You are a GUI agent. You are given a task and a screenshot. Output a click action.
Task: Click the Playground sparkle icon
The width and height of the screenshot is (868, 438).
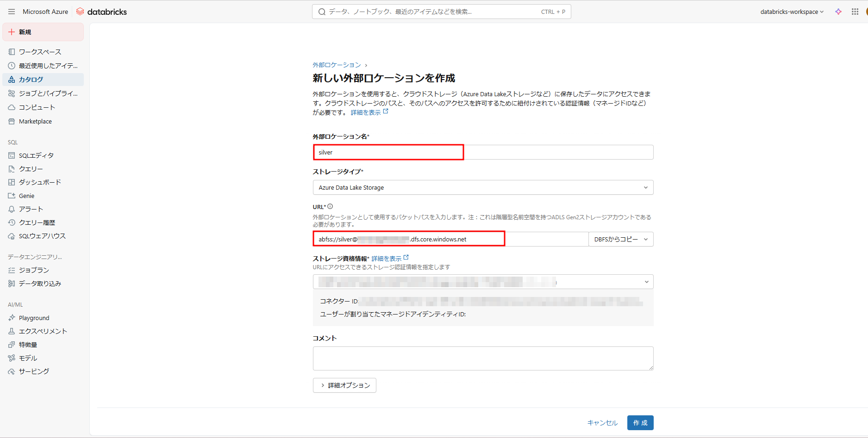[12, 318]
